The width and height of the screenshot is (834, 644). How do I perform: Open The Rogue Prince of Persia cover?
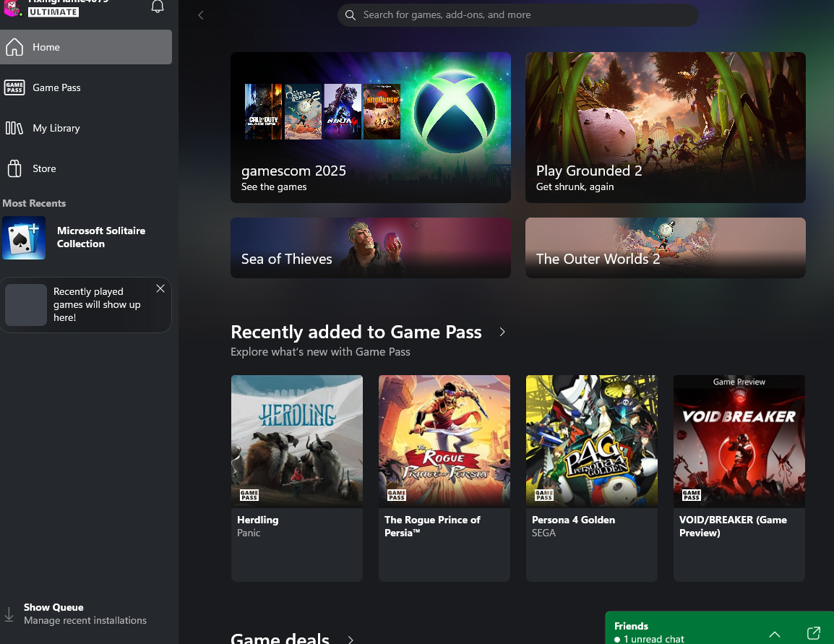coord(444,442)
